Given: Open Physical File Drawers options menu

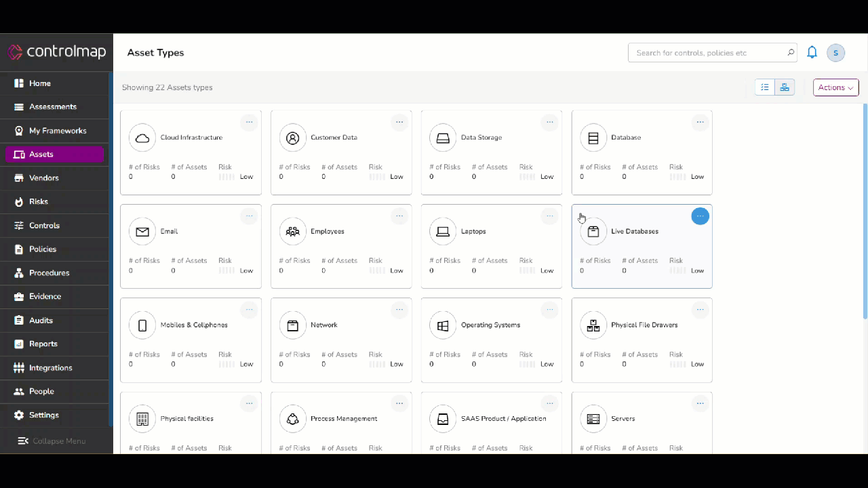Looking at the screenshot, I should [x=701, y=310].
